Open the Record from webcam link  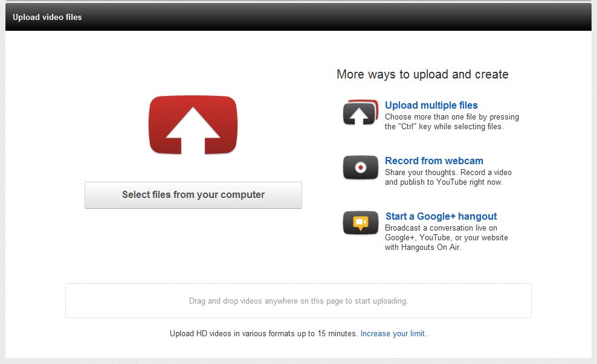point(434,161)
